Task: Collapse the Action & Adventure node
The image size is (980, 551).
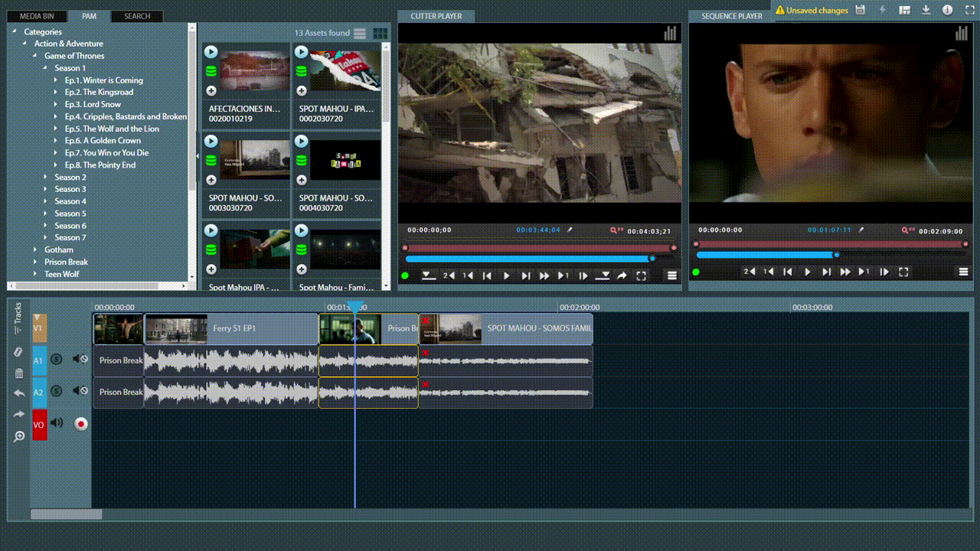Action: (25, 44)
